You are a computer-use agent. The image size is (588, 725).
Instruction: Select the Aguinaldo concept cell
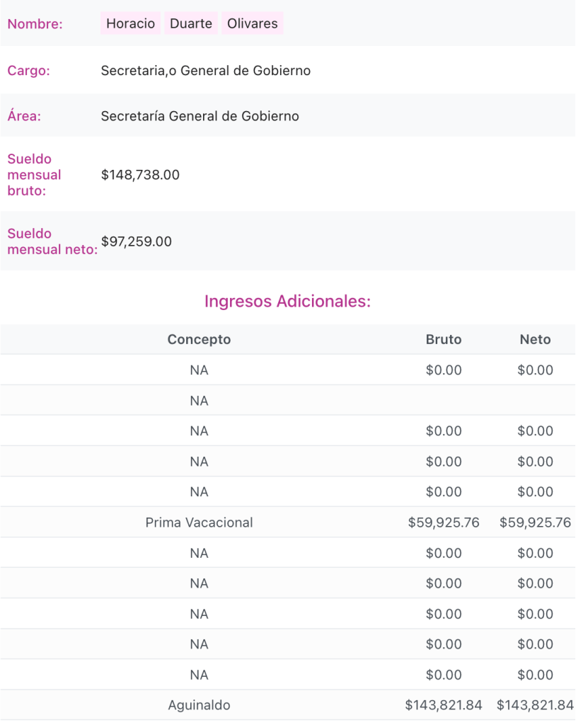pyautogui.click(x=199, y=705)
